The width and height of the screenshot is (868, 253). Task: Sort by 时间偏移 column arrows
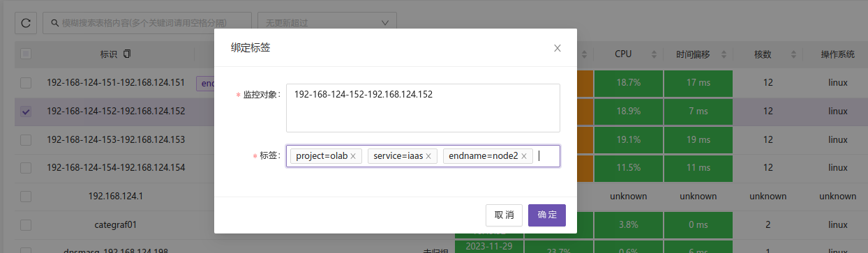[x=724, y=54]
